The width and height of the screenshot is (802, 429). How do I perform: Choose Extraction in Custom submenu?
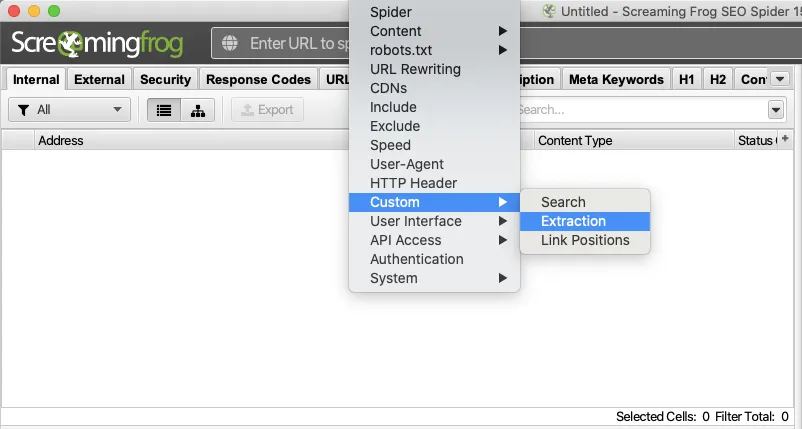(x=585, y=221)
